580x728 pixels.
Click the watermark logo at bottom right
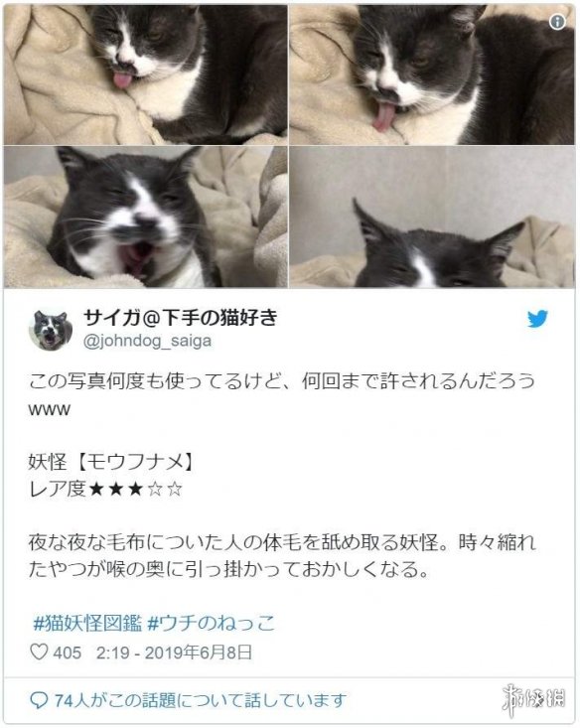coord(534,699)
